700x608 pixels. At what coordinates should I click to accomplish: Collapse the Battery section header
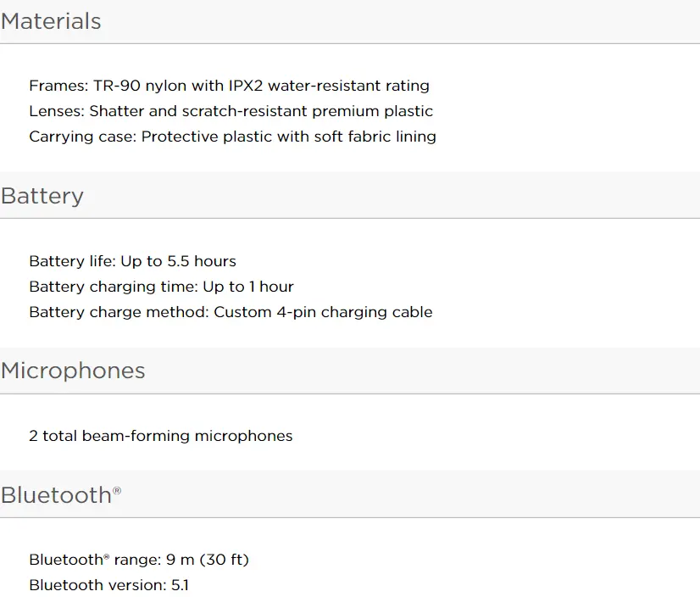coord(42,196)
